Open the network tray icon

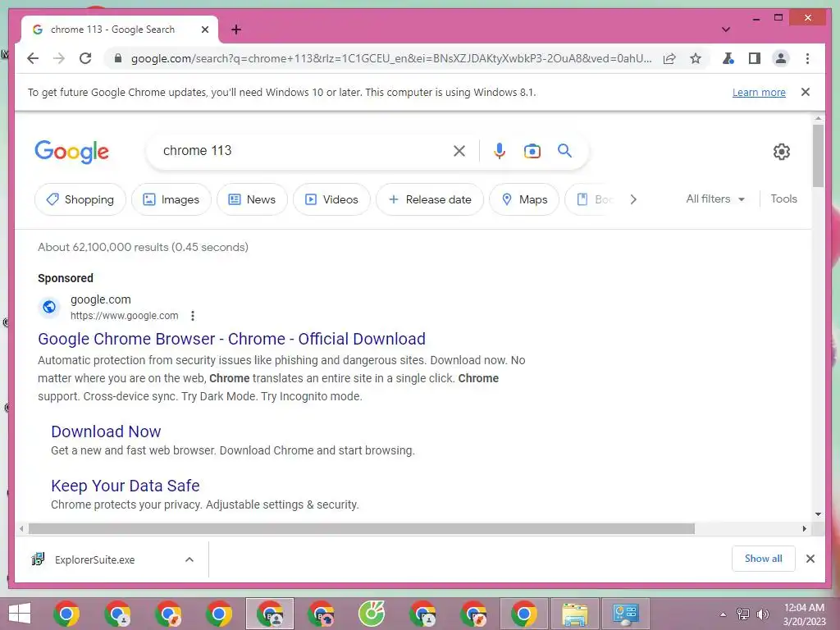(743, 614)
